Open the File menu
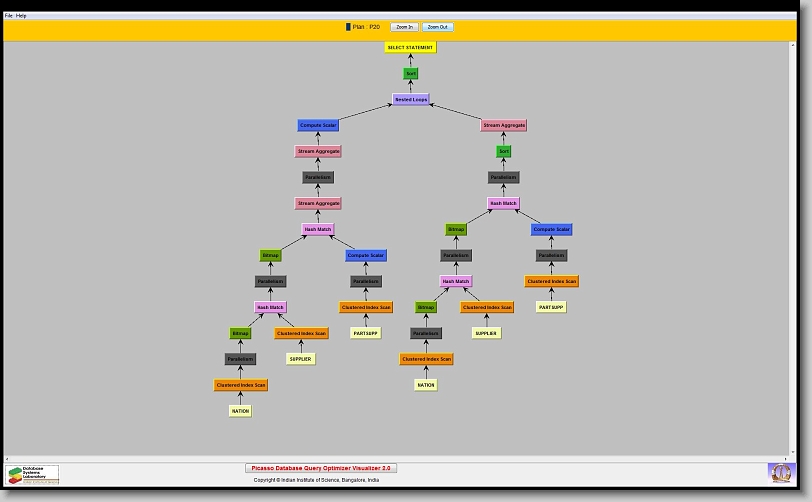 pyautogui.click(x=9, y=16)
